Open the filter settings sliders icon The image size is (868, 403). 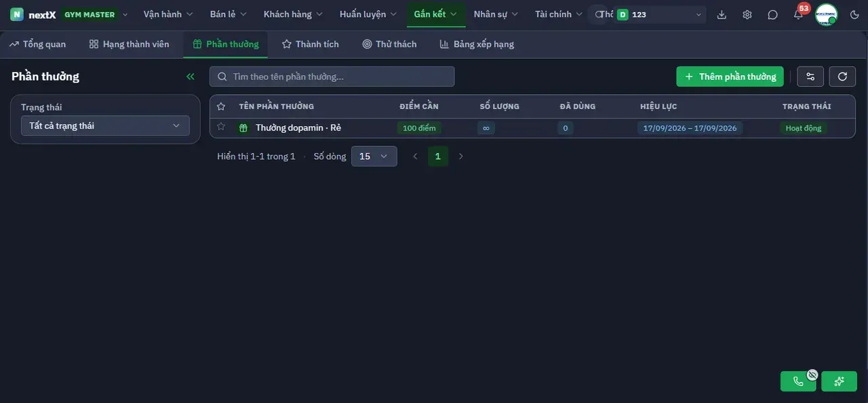[x=810, y=77]
